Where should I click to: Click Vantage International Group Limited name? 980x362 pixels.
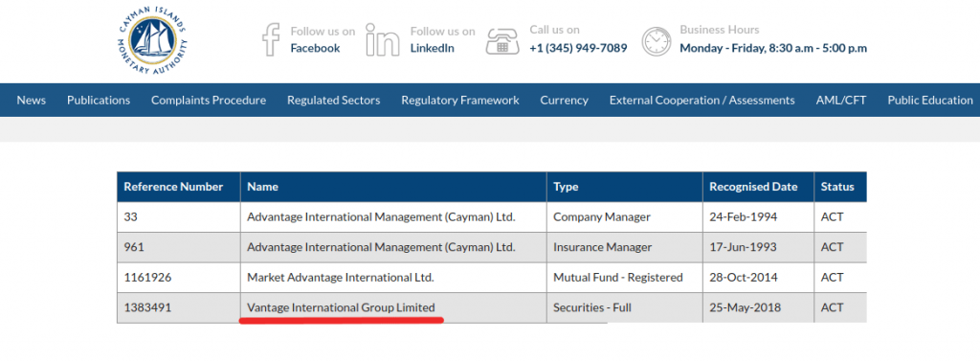[x=342, y=307]
